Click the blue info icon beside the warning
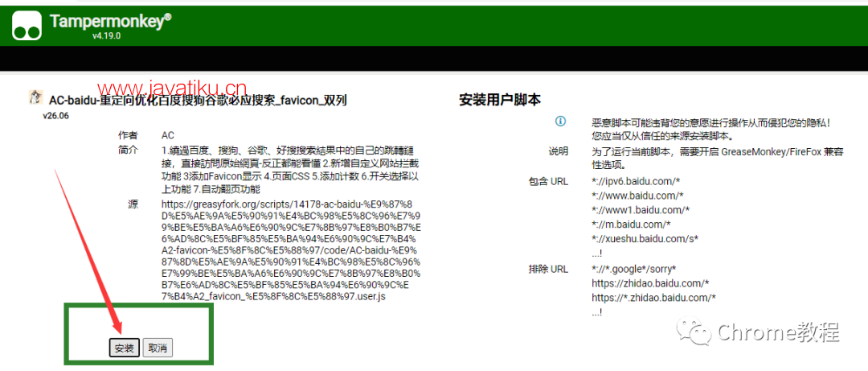 [x=560, y=121]
